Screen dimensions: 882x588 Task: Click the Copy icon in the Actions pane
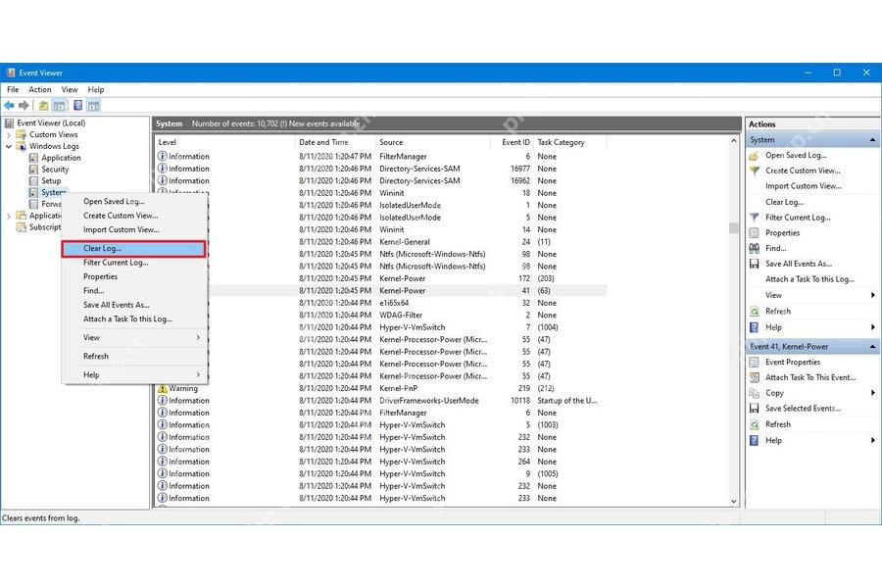[755, 393]
